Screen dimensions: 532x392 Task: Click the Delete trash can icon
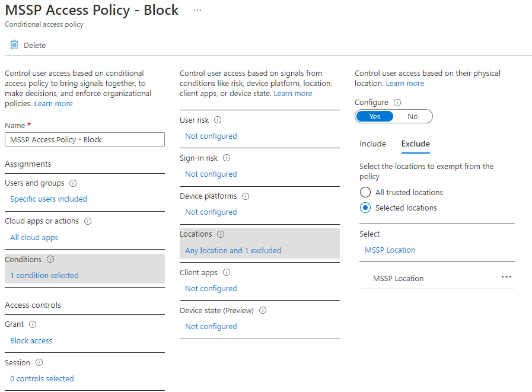(x=14, y=45)
